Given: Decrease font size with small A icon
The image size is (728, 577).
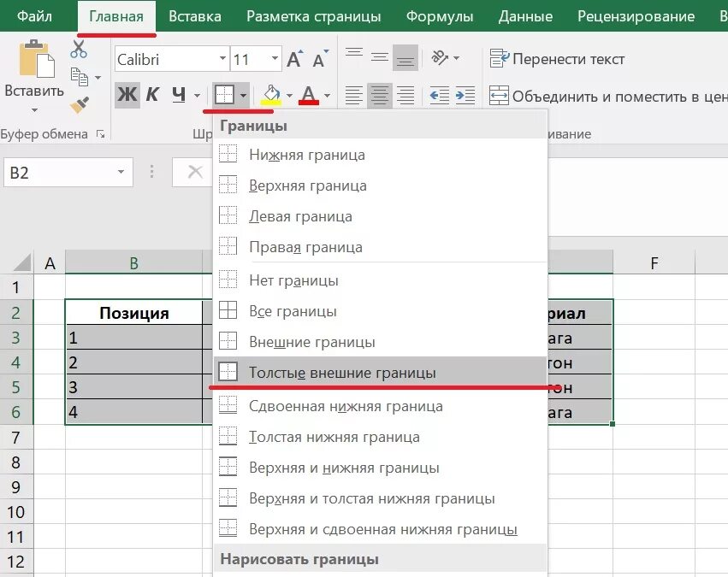Looking at the screenshot, I should [x=320, y=59].
